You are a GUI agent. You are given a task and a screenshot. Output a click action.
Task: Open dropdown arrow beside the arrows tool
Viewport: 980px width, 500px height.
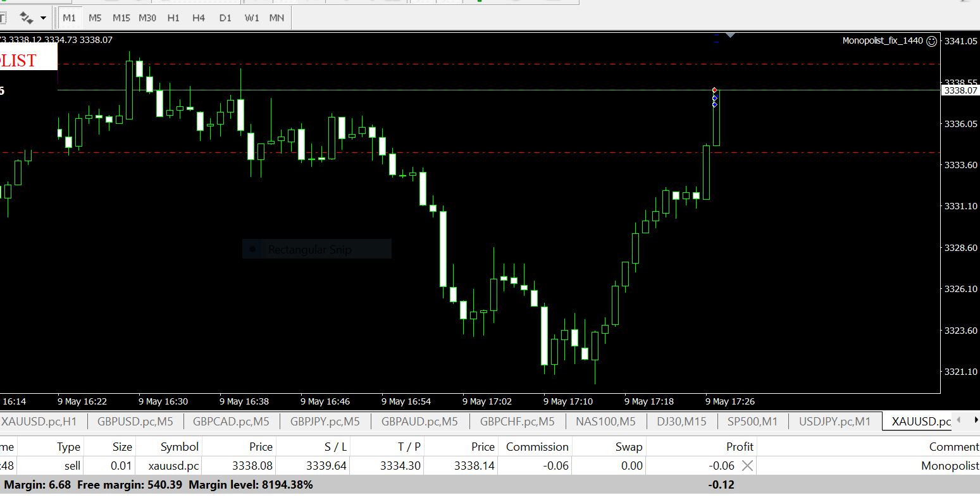[x=43, y=18]
